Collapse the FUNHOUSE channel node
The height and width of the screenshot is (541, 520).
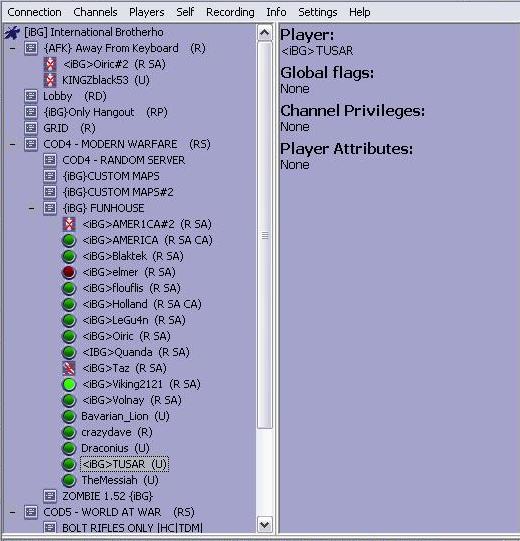31,208
